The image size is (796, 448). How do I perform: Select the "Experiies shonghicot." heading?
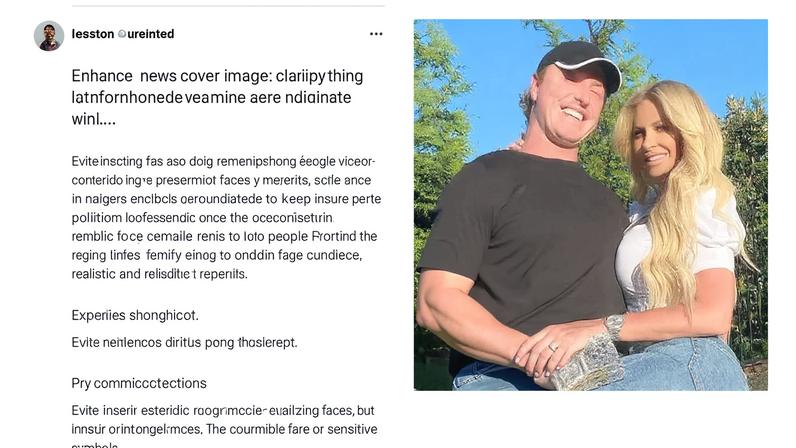(135, 315)
